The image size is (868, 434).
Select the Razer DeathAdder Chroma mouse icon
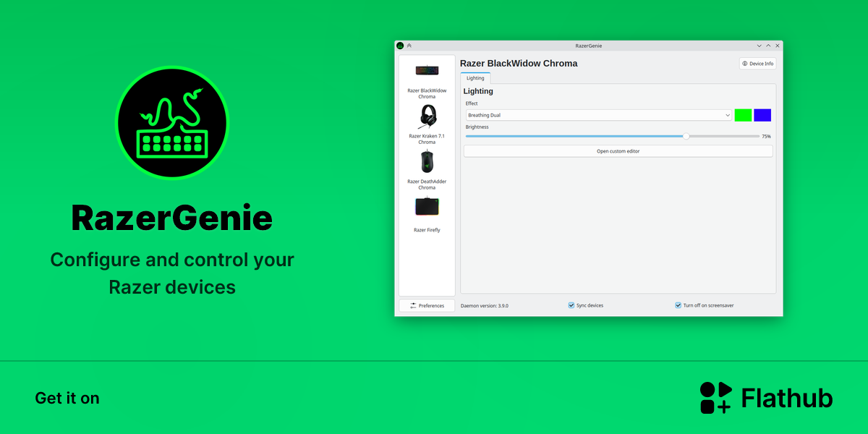coord(427,163)
